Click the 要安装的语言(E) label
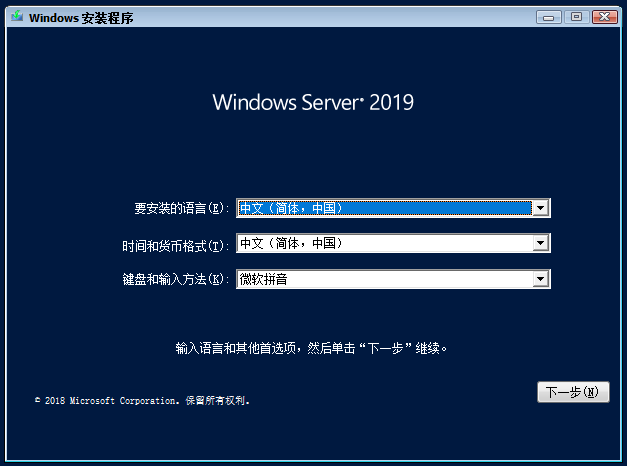Viewport: 627px width, 466px height. pyautogui.click(x=182, y=208)
